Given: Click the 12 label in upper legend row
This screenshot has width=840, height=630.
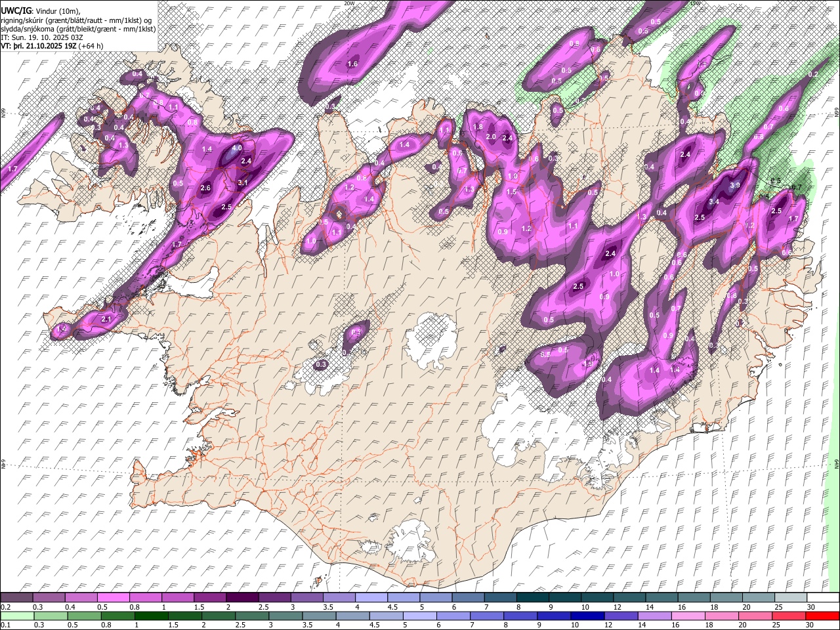Looking at the screenshot, I should pos(617,607).
